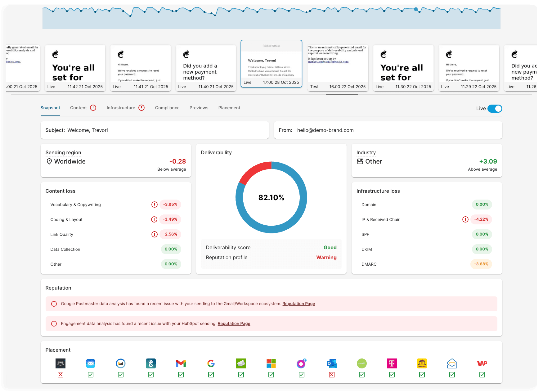Click the Gmail placement icon

click(x=181, y=363)
